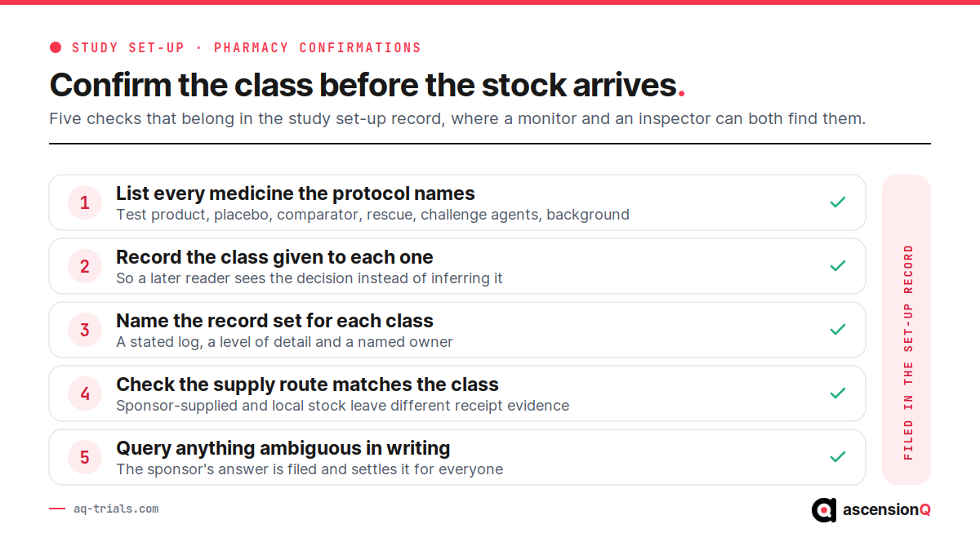The width and height of the screenshot is (980, 551).
Task: Select the Study Set-Up Pharmacy Confirmations label
Action: (x=247, y=47)
